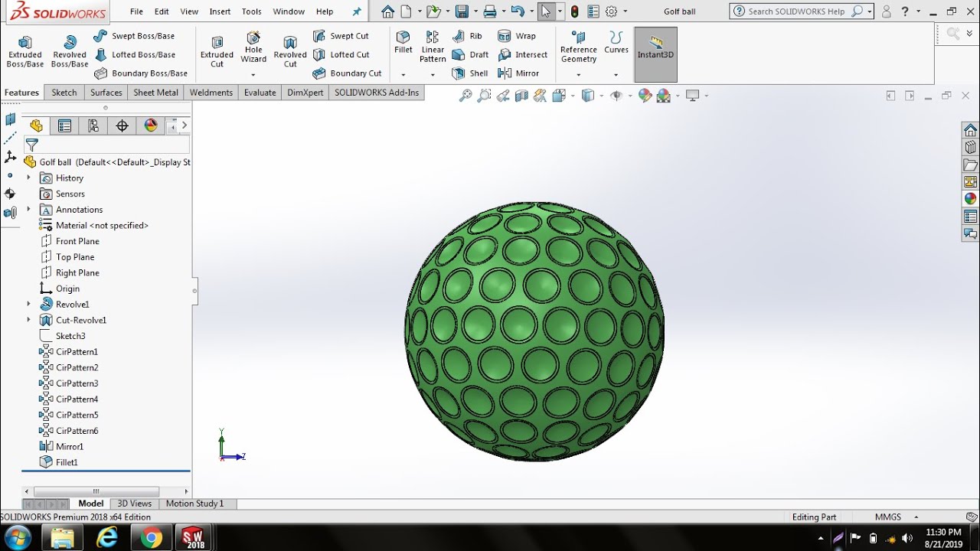Screen dimensions: 980x551
Task: Choose the Swept Boss/Base command
Action: 134,36
